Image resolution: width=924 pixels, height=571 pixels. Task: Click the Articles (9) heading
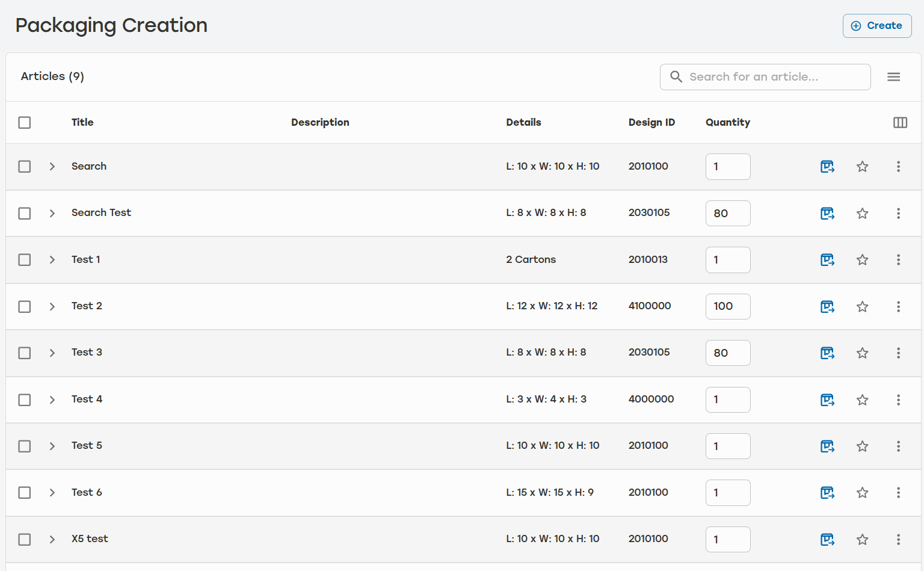point(52,76)
